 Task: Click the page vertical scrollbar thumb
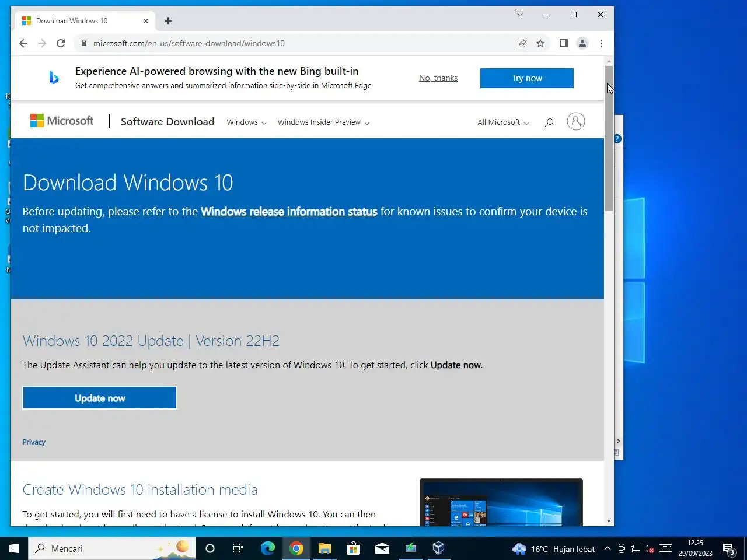pyautogui.click(x=609, y=138)
